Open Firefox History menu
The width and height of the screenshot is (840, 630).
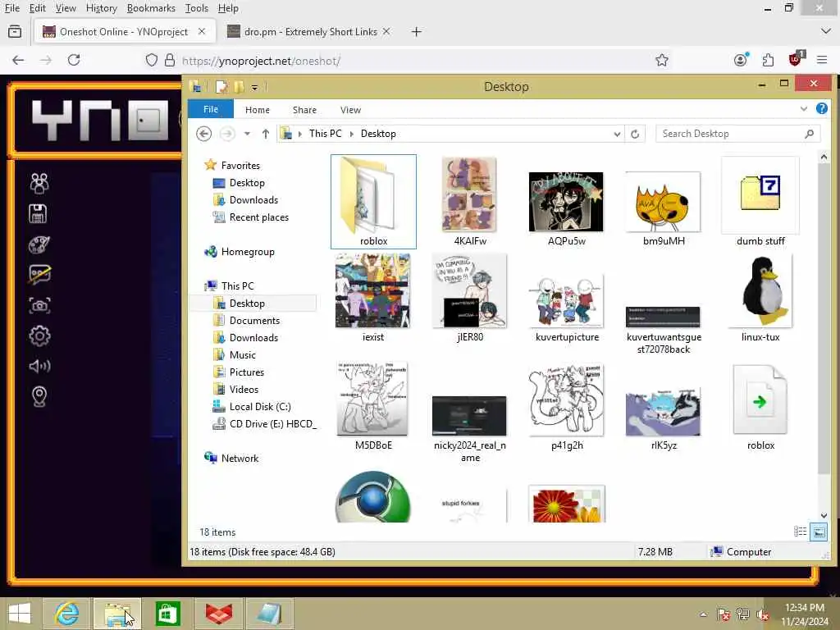tap(101, 8)
